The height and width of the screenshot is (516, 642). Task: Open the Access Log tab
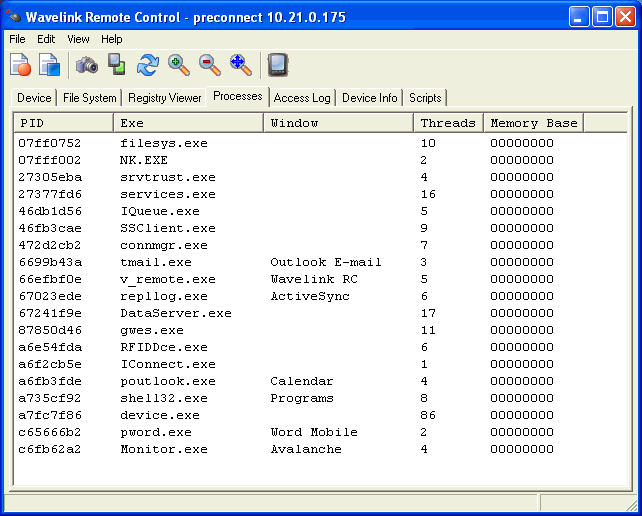click(302, 98)
